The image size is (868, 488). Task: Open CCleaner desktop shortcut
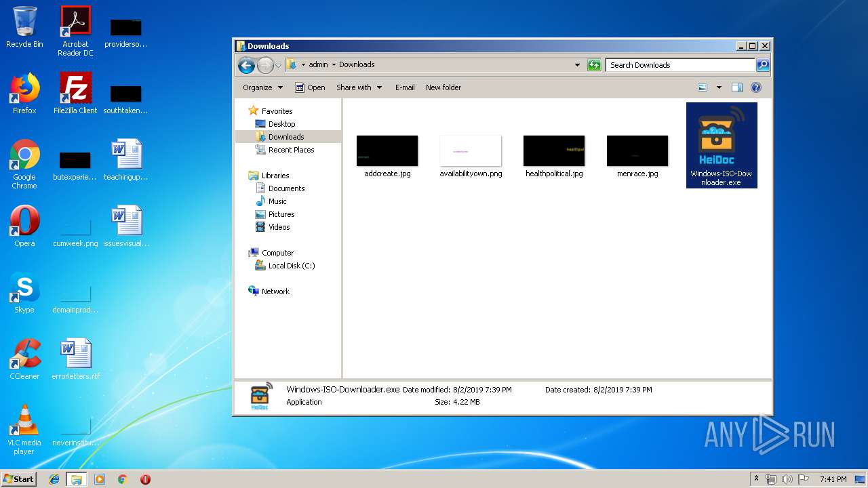pos(24,359)
